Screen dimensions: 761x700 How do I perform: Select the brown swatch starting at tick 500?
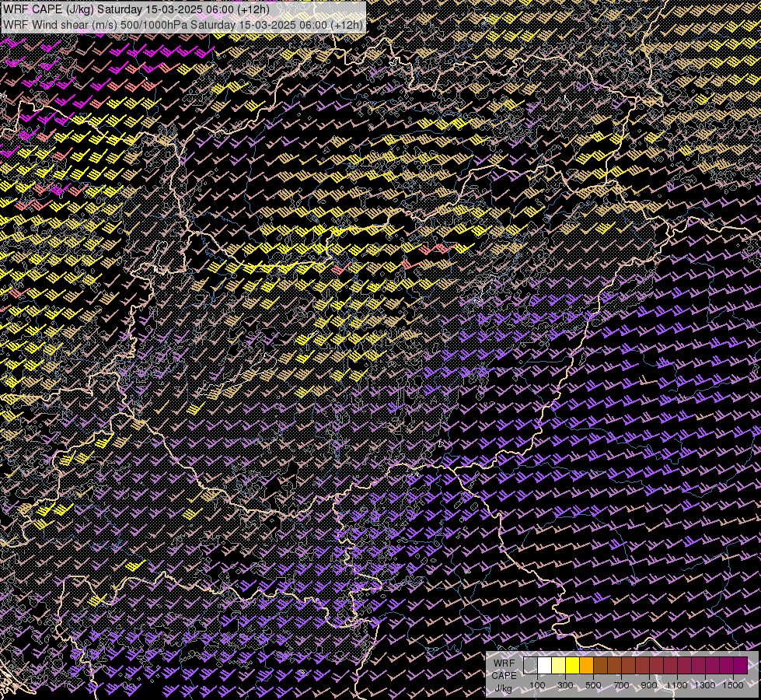[601, 665]
